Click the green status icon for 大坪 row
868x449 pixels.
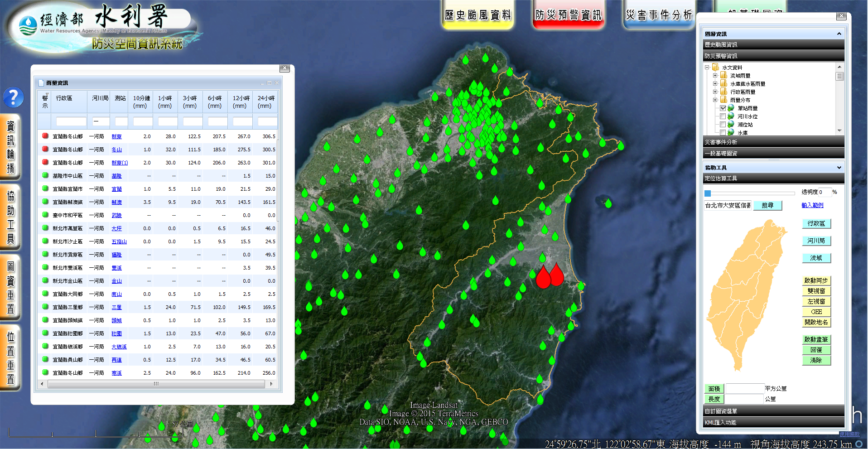[x=45, y=228]
